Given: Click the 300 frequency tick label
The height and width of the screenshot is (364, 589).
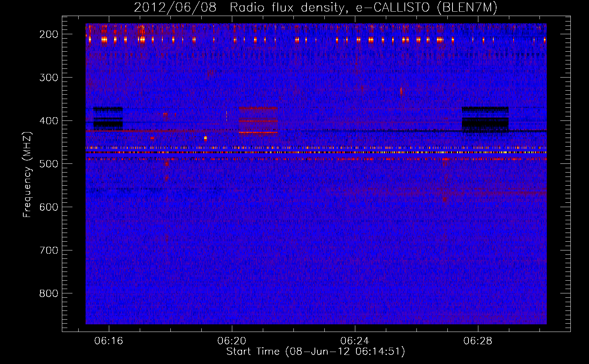Looking at the screenshot, I should [49, 78].
